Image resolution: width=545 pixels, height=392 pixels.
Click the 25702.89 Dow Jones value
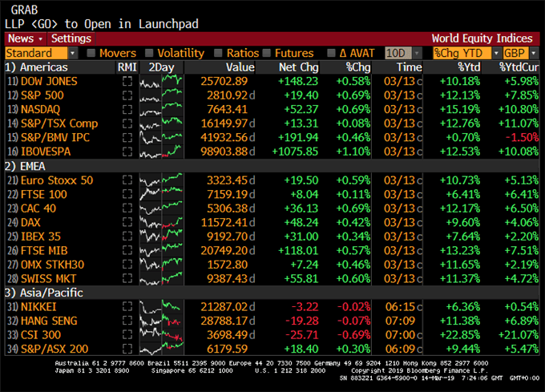[x=224, y=81]
